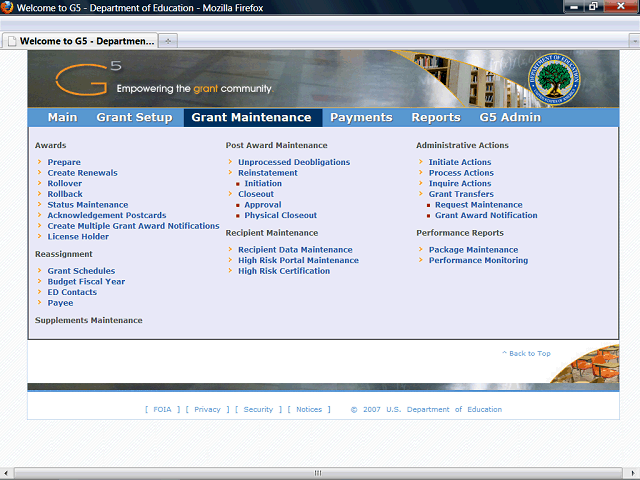Click Initiate Actions link
Viewport: 640px width, 480px height.
pos(460,162)
